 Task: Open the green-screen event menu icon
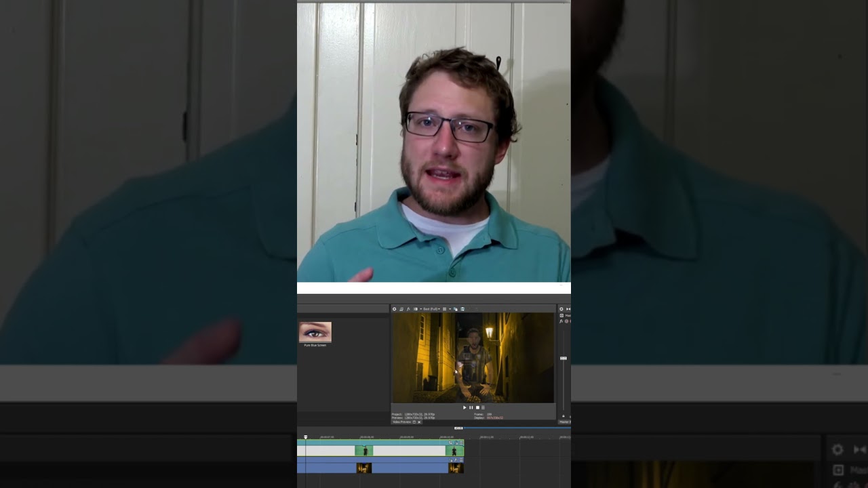[x=461, y=443]
